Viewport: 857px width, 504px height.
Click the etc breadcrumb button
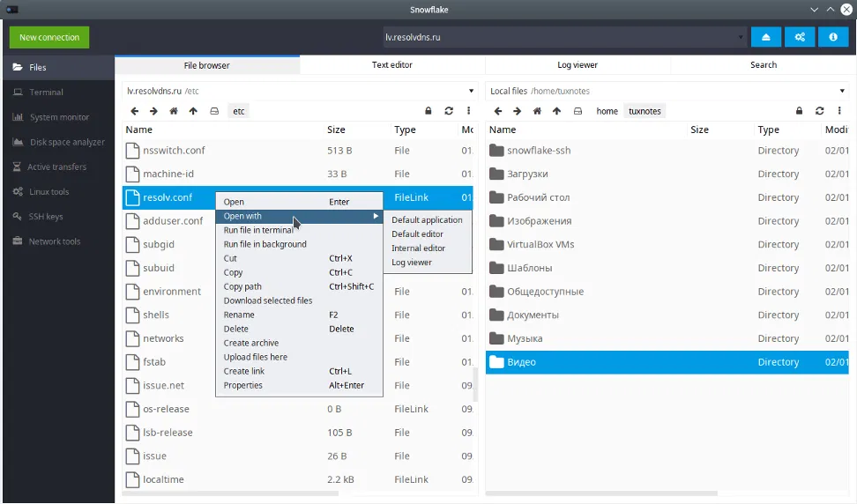tap(238, 111)
